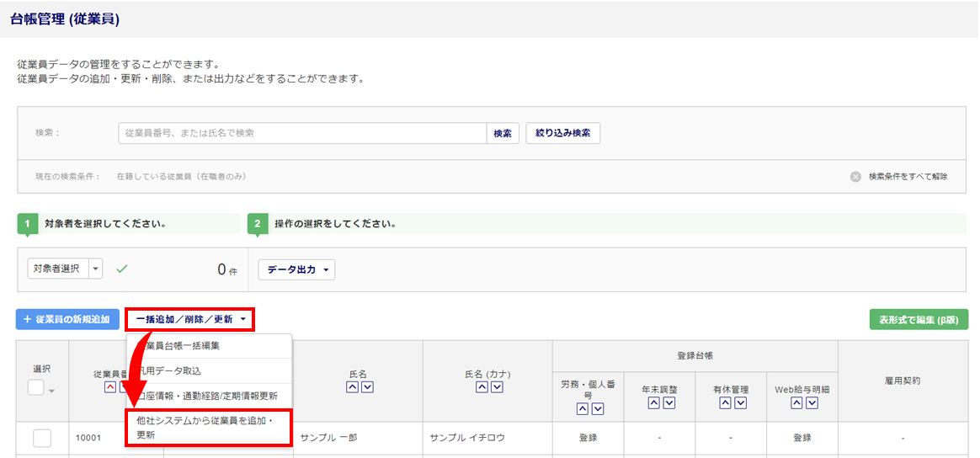Toggle the select-all checkbox in 選択 header
This screenshot has width=980, height=458.
pos(36,388)
